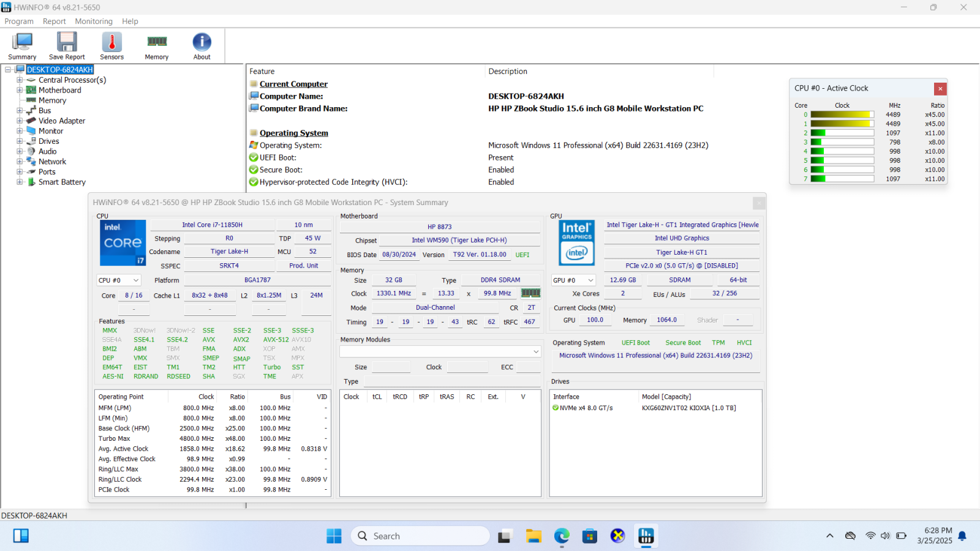Open Microsoft Store from the taskbar
980x551 pixels.
590,536
